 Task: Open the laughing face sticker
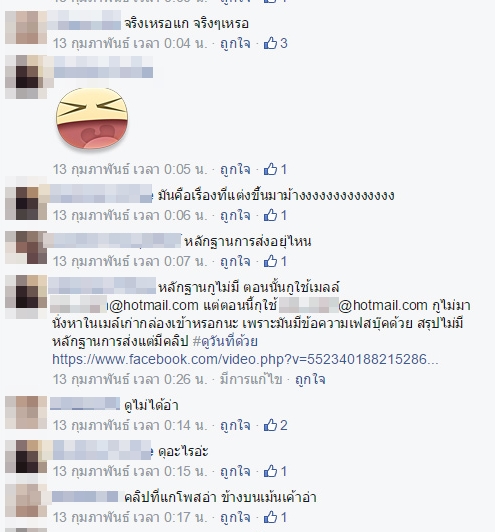point(92,118)
